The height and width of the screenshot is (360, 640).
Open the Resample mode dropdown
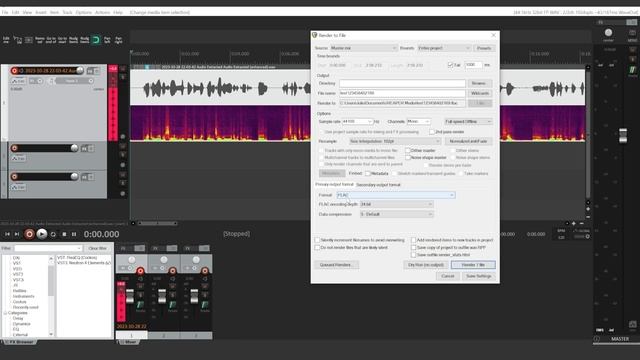[x=395, y=141]
